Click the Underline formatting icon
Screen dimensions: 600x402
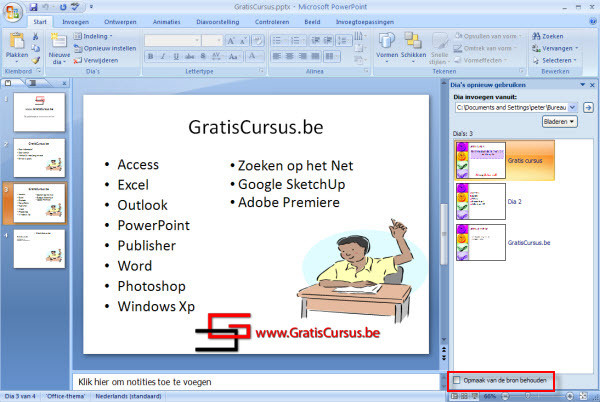176,57
